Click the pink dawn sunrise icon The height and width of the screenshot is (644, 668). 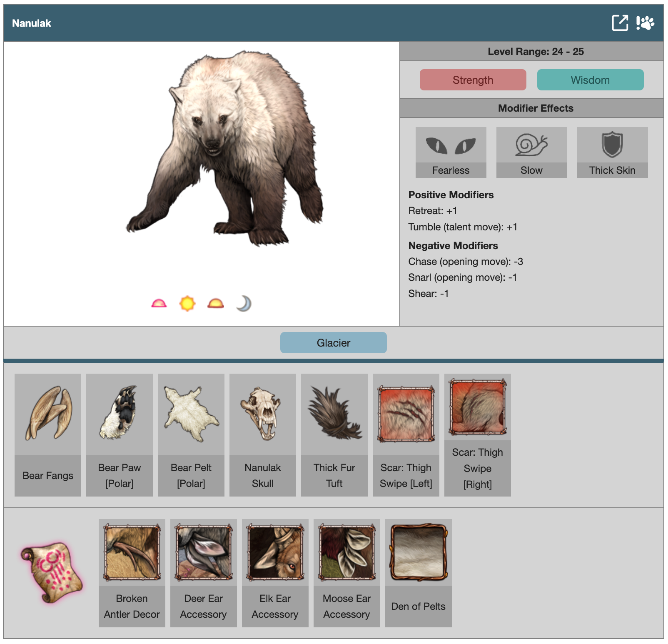(x=159, y=304)
